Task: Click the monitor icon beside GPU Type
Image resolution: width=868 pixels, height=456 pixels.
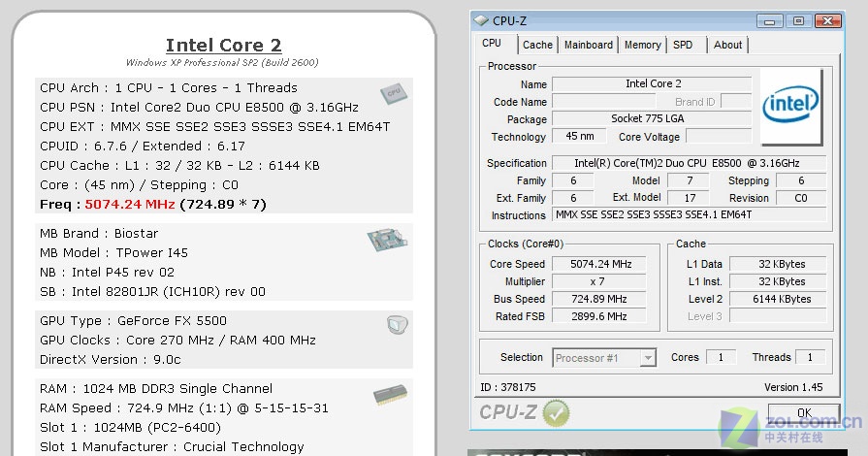Action: (397, 324)
